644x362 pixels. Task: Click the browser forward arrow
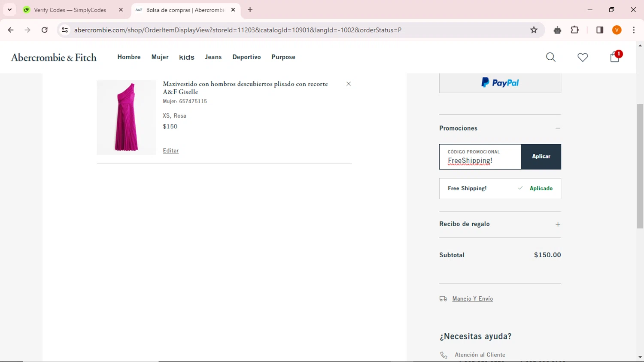[x=27, y=30]
